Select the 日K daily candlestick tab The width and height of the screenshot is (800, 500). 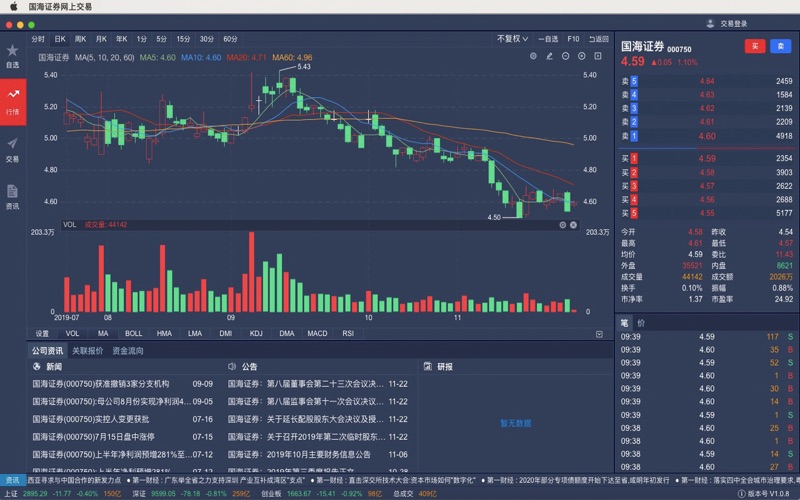point(60,39)
